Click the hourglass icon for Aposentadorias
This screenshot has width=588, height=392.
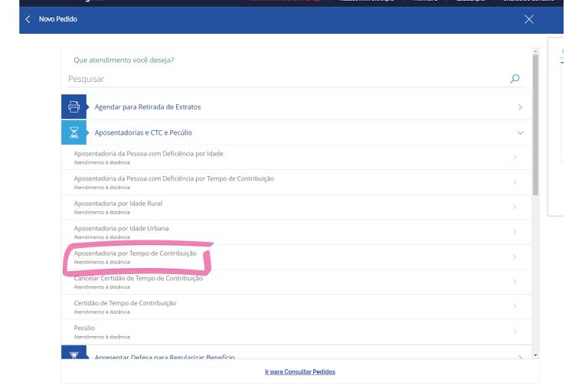pyautogui.click(x=74, y=132)
